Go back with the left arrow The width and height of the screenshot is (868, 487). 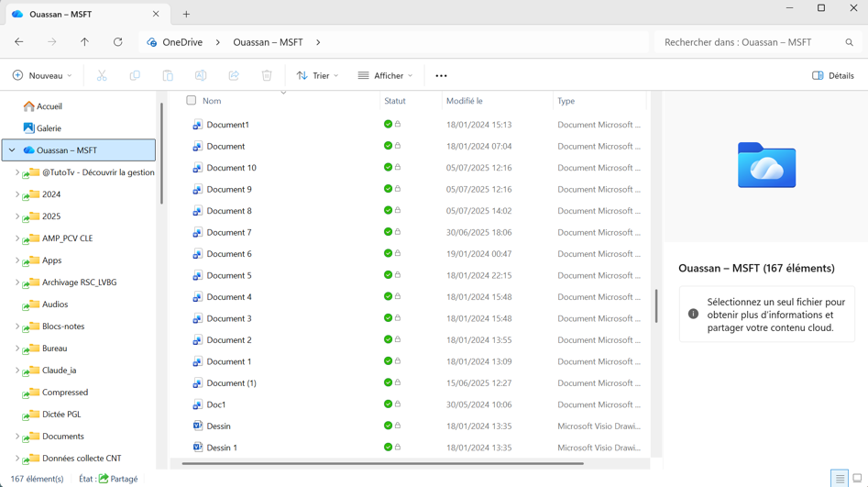click(19, 42)
